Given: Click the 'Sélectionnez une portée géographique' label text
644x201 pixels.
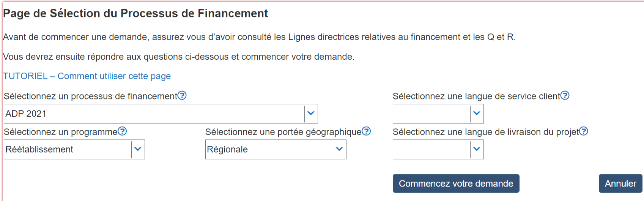Looking at the screenshot, I should (x=283, y=132).
